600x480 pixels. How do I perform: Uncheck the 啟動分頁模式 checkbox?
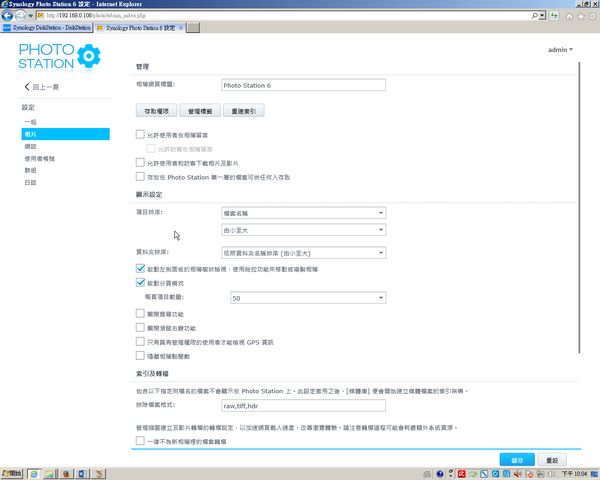[140, 283]
